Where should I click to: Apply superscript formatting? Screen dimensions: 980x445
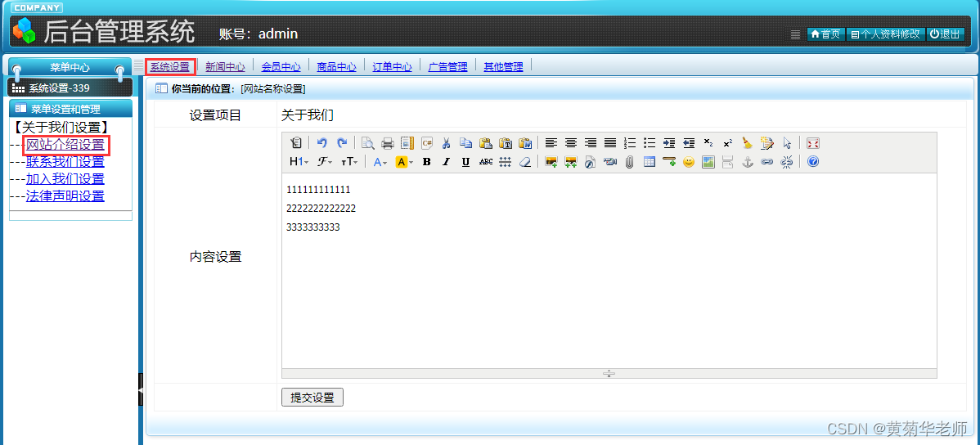[x=727, y=143]
